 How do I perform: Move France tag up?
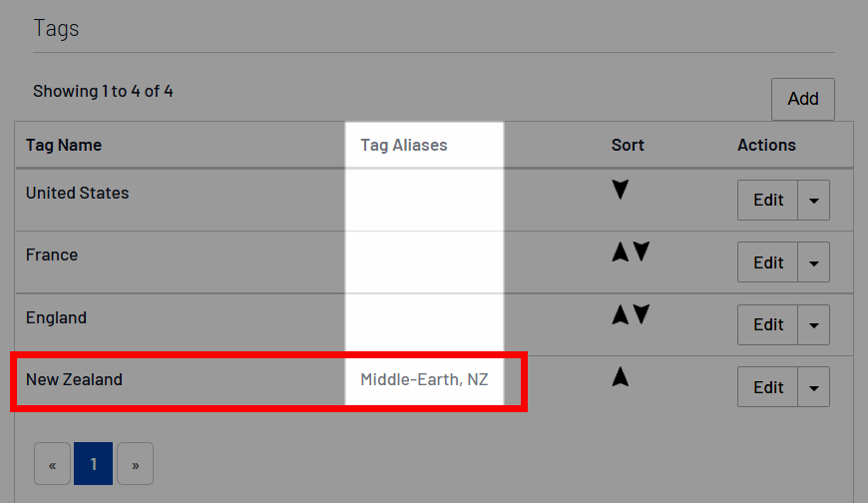click(621, 252)
